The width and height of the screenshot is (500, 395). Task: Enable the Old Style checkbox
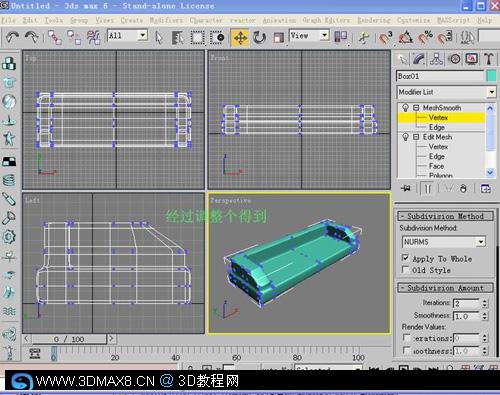[x=405, y=270]
